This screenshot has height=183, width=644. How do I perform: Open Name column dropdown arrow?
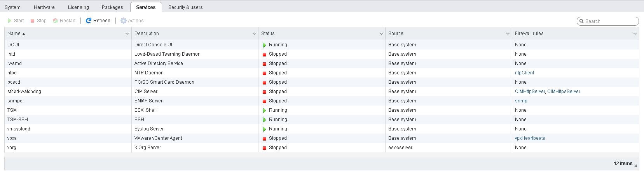coord(127,34)
